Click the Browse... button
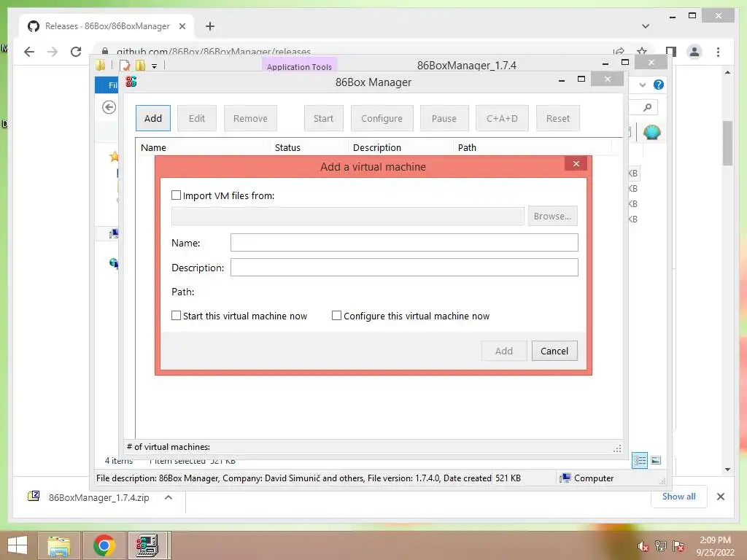747x560 pixels. click(x=552, y=216)
